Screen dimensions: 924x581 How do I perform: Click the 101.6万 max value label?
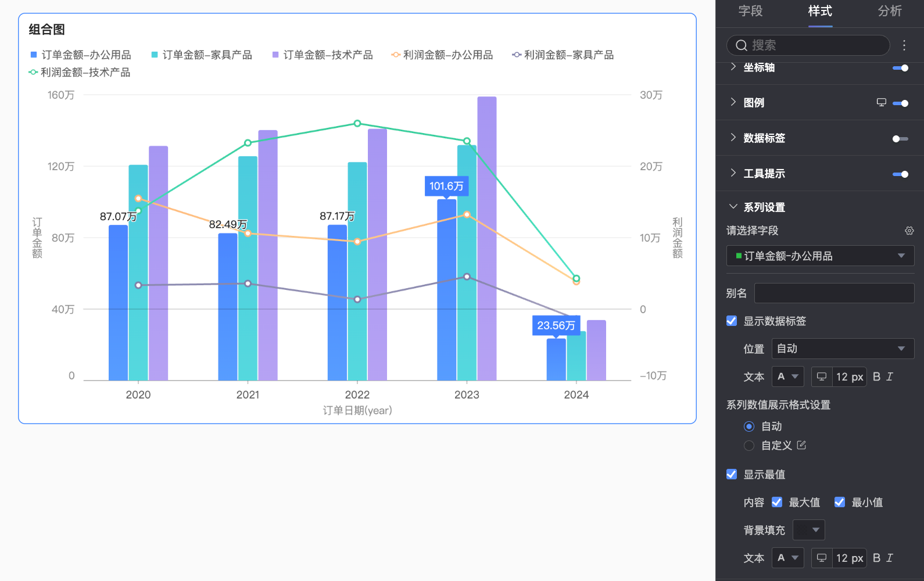[x=446, y=186]
